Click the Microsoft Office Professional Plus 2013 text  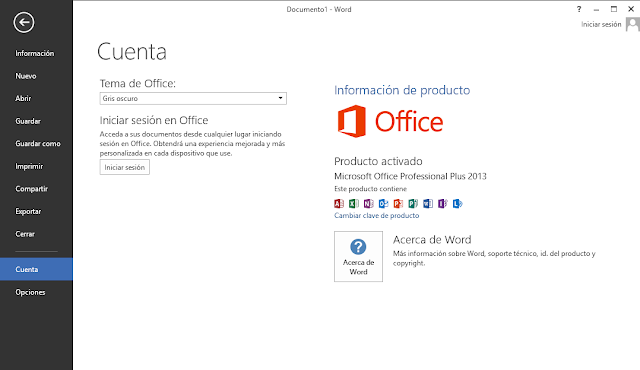(x=410, y=176)
